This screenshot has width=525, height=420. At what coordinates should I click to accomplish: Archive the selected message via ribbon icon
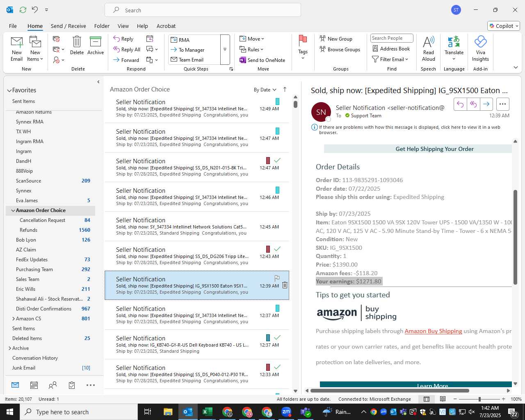click(x=96, y=45)
